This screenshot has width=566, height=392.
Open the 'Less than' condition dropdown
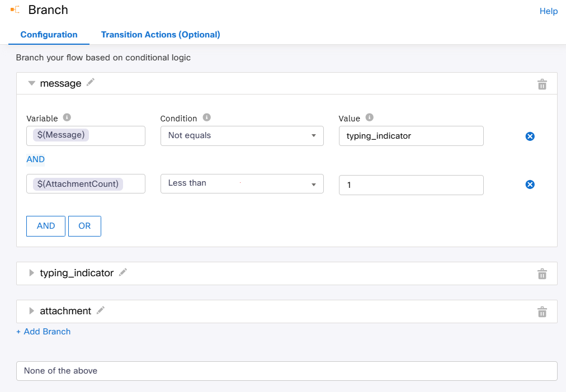click(x=242, y=183)
